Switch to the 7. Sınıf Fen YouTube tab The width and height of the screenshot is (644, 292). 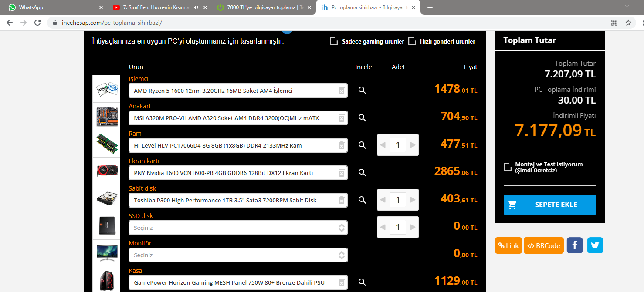coord(159,7)
